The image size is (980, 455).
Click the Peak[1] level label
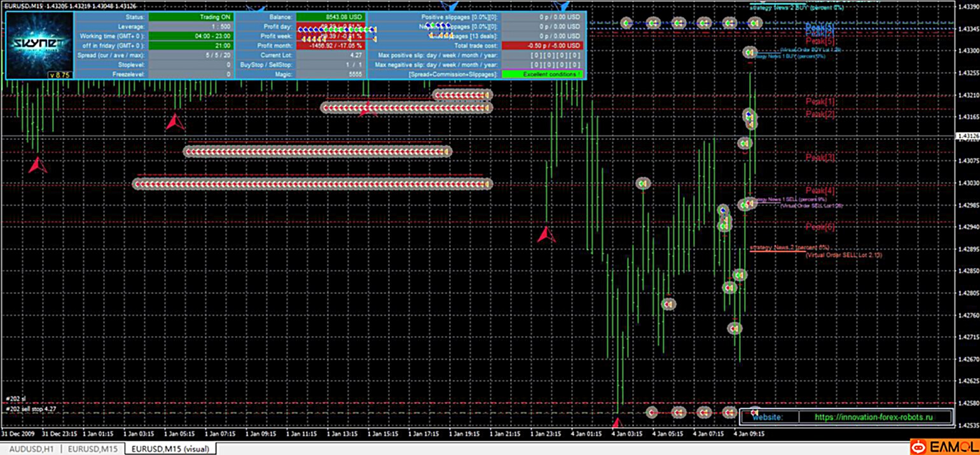coord(820,101)
